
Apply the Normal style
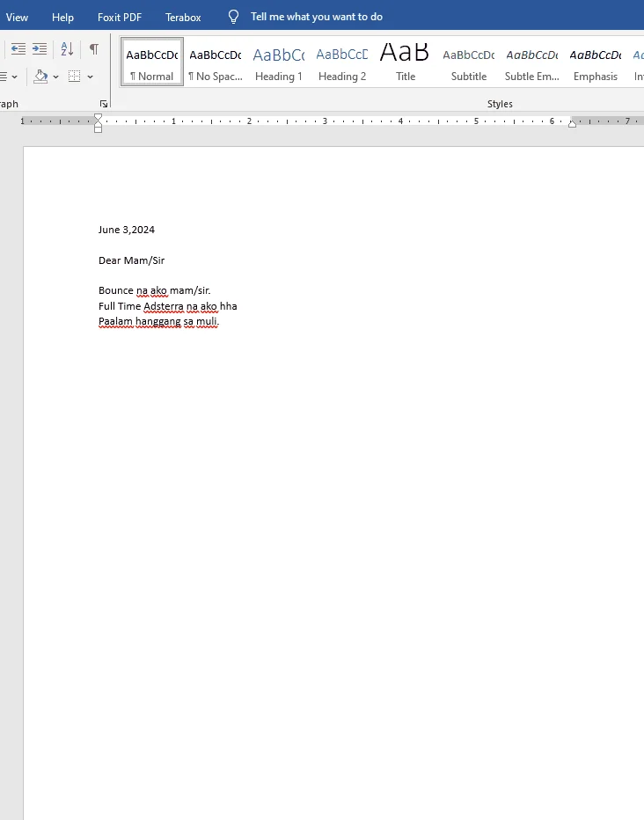click(152, 62)
